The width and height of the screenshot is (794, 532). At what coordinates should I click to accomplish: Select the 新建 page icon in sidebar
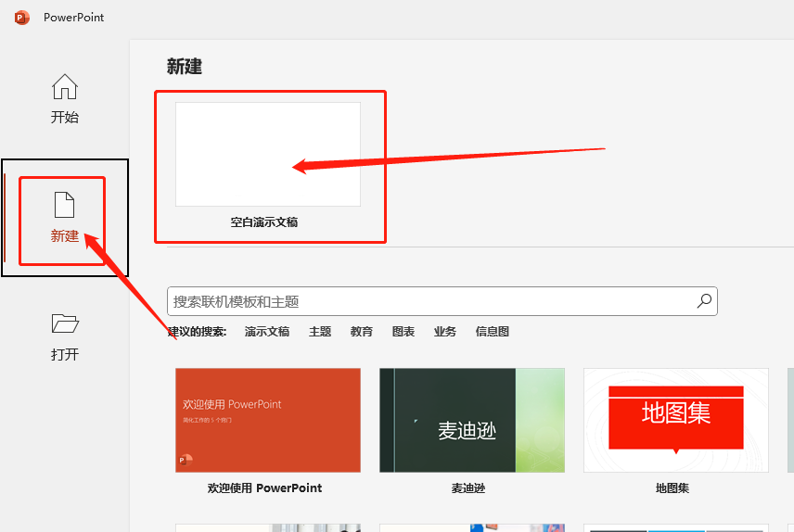coord(65,205)
